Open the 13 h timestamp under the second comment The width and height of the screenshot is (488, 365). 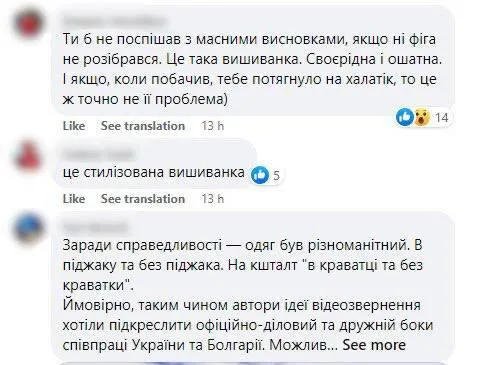click(212, 199)
